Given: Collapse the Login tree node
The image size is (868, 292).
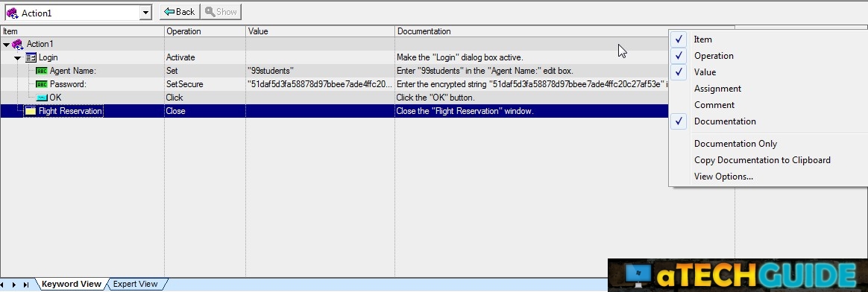Looking at the screenshot, I should [x=18, y=57].
